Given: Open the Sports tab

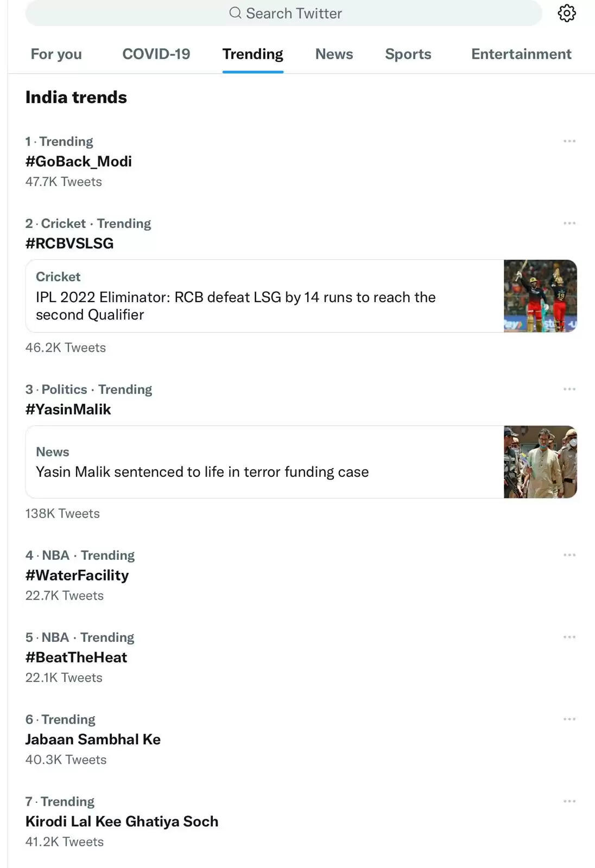Looking at the screenshot, I should coord(408,54).
